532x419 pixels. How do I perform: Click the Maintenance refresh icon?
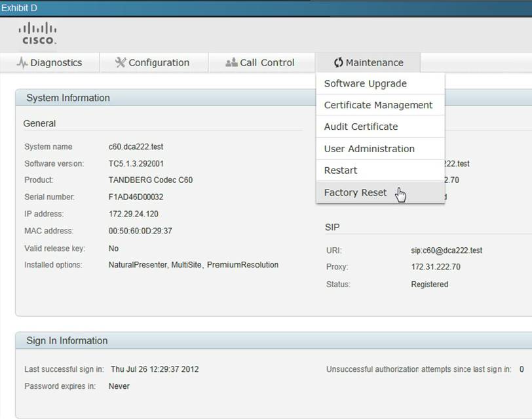pos(338,63)
